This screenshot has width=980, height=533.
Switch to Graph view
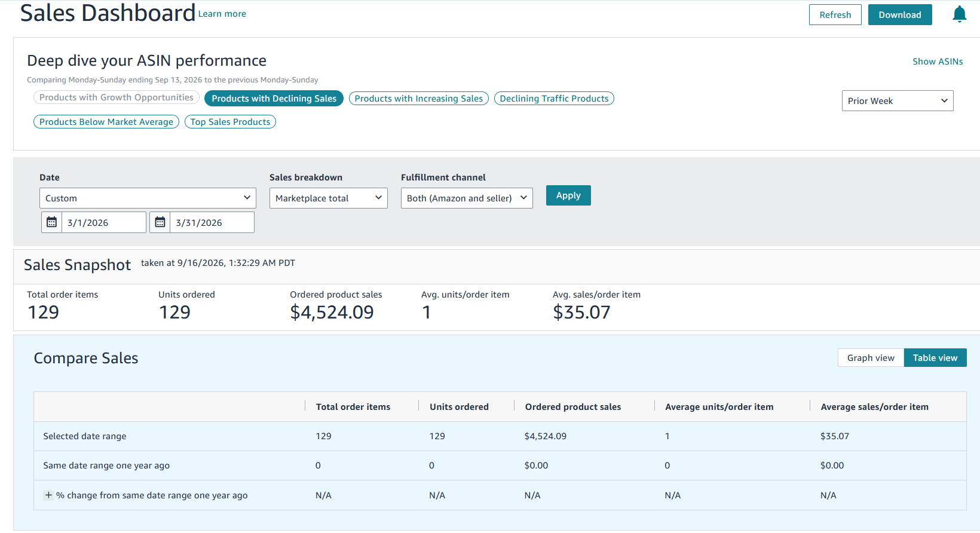(x=871, y=358)
